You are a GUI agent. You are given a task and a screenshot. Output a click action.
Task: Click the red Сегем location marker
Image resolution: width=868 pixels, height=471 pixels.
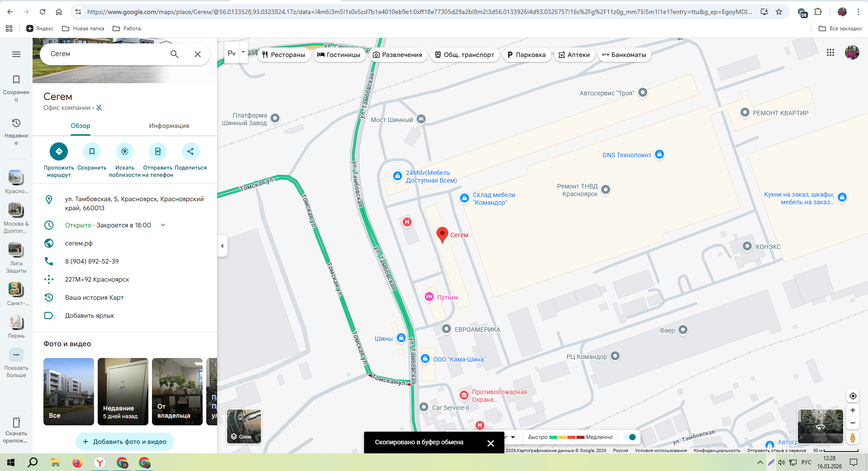(x=442, y=235)
